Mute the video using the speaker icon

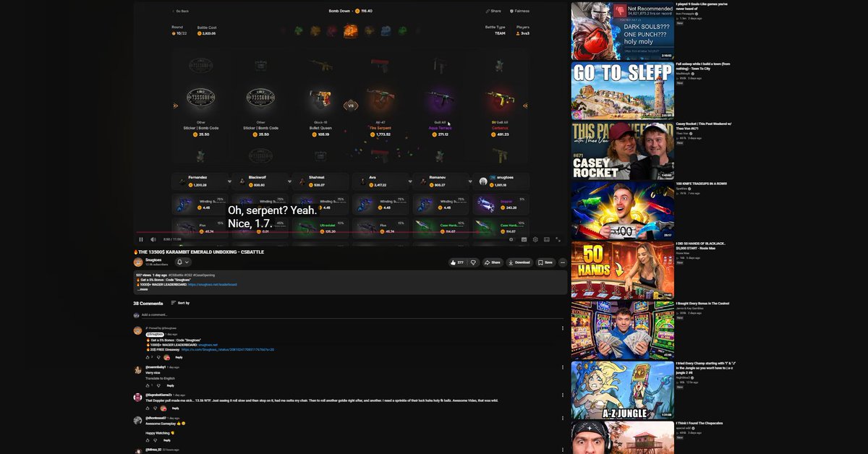153,239
